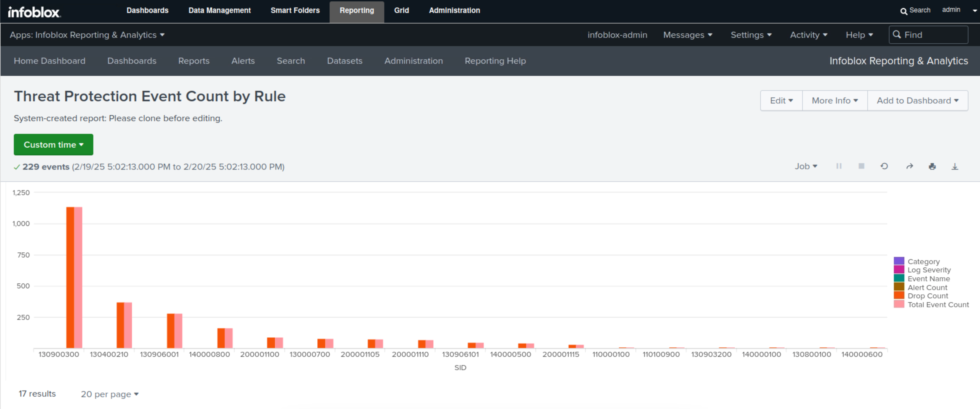Screen dimensions: 980x409
Task: Click the stop job icon
Action: coord(861,166)
